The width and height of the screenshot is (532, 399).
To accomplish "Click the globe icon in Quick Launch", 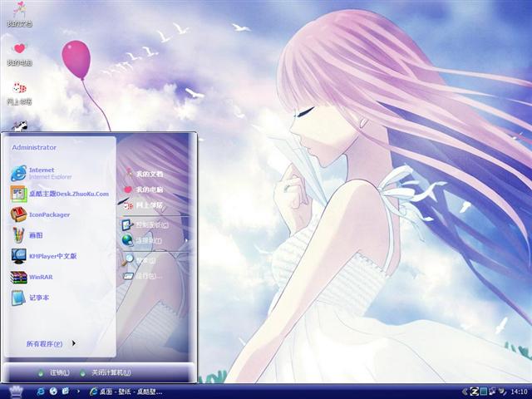I will (x=53, y=392).
